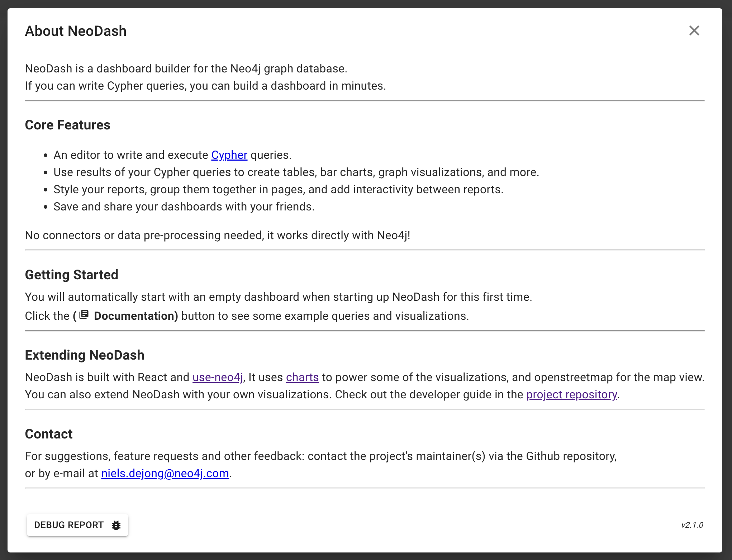This screenshot has height=560, width=732.
Task: Click the bold Documentation) text
Action: pyautogui.click(x=136, y=316)
